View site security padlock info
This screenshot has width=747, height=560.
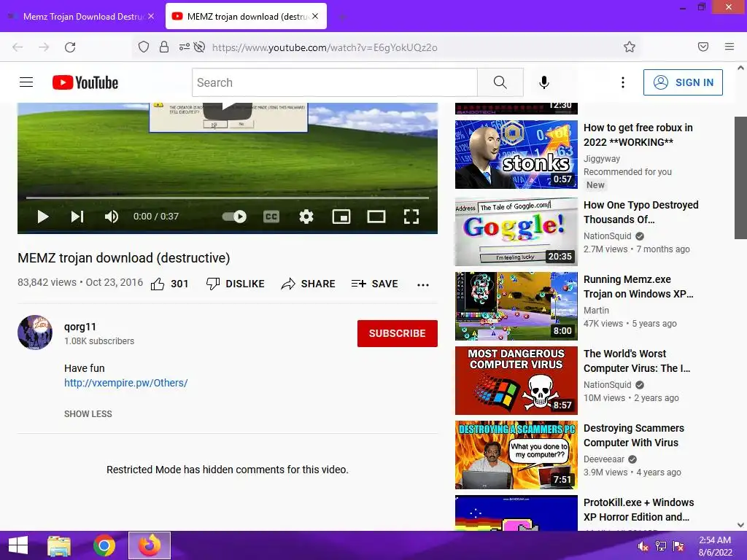[x=164, y=47]
